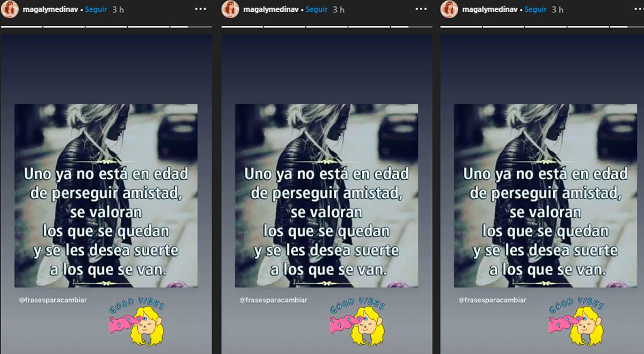The width and height of the screenshot is (644, 354).
Task: Open the @frasesparacambiar mention in the left story
Action: (53, 300)
